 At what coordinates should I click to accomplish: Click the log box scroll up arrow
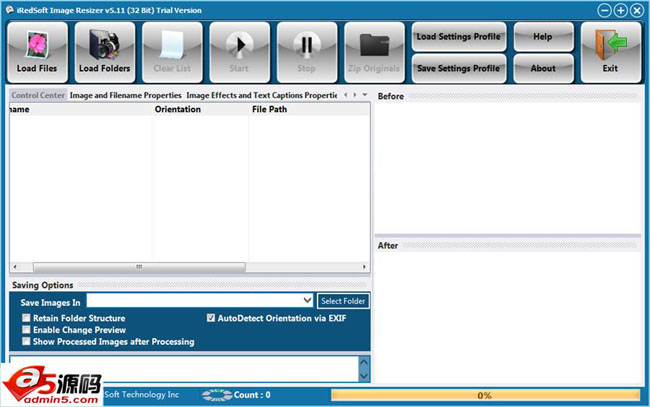pos(364,362)
